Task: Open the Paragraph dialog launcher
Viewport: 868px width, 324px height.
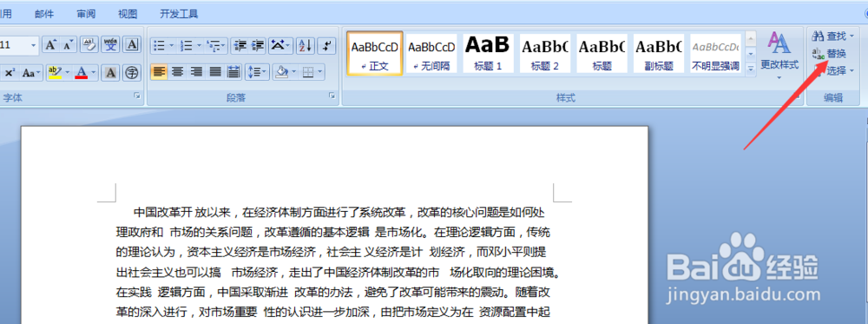Action: [x=332, y=96]
